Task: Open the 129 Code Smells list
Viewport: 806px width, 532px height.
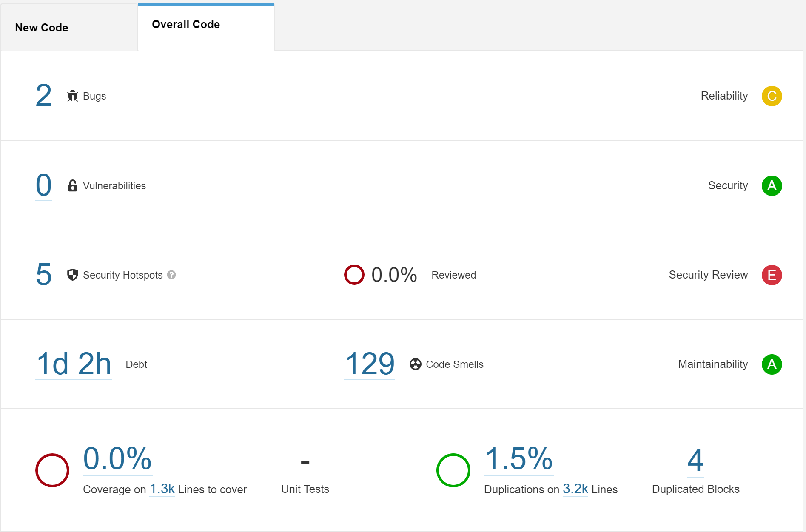Action: (369, 364)
